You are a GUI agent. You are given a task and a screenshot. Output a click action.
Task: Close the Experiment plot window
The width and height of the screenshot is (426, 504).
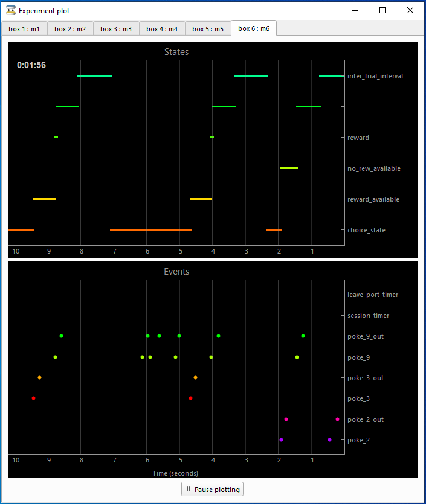[410, 11]
